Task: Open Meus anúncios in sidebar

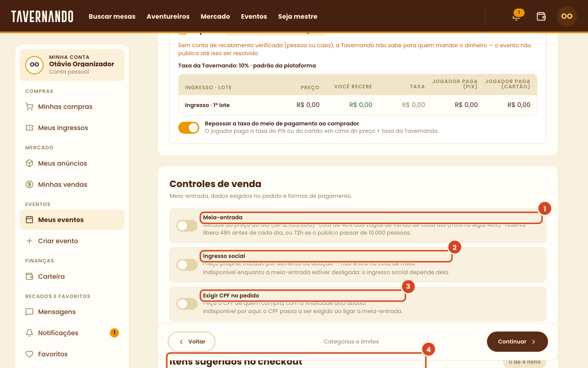Action: [72, 163]
